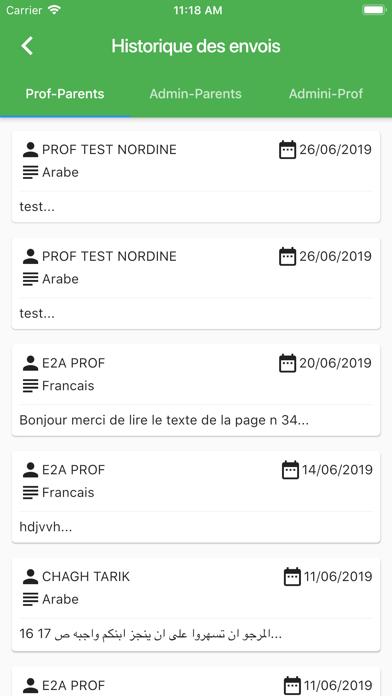
Task: Click the 11/06/2019 date on the last E2A PROF card
Action: (338, 684)
